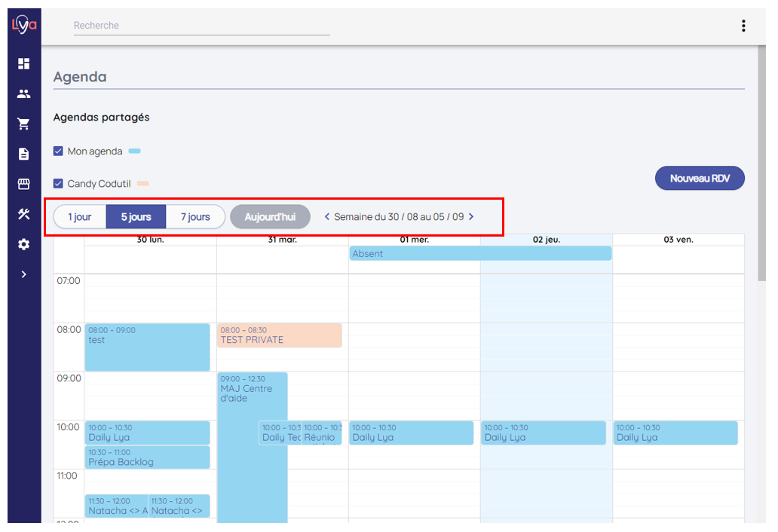Image resolution: width=778 pixels, height=532 pixels.
Task: Uncheck the Mon agenda checkbox
Action: pyautogui.click(x=58, y=151)
